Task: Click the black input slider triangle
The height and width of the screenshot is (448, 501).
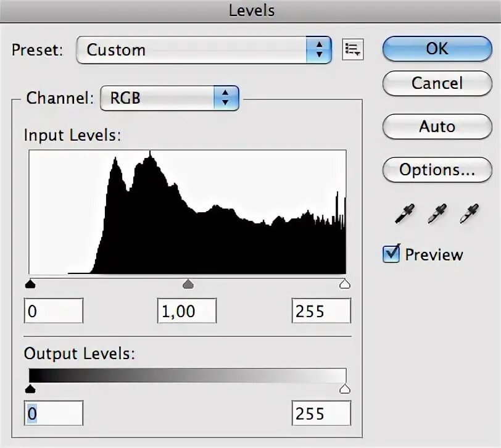Action: 30,284
